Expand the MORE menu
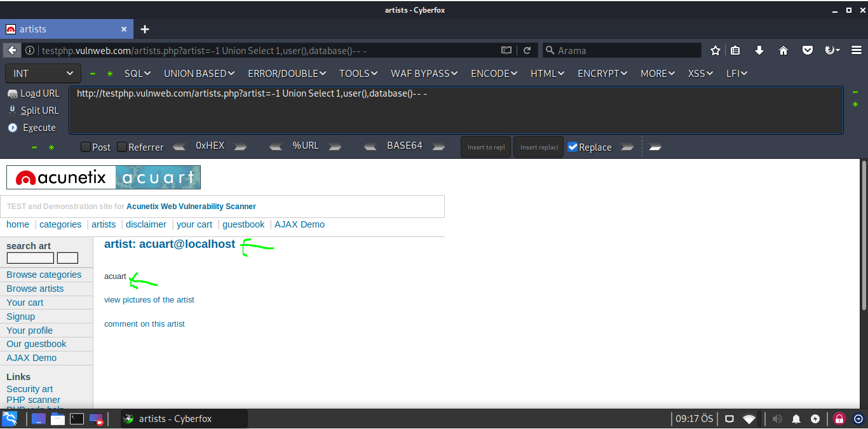This screenshot has height=429, width=868. pyautogui.click(x=658, y=74)
